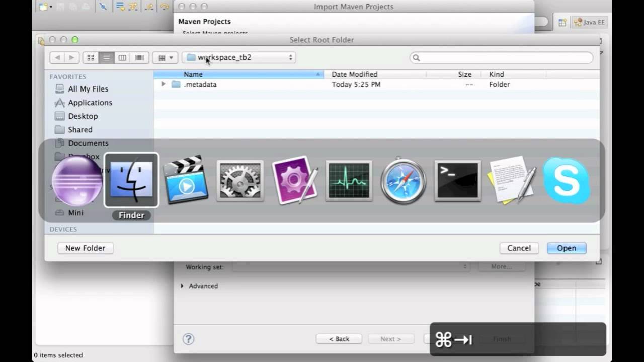
Task: Sort by the Name column header
Action: pyautogui.click(x=239, y=74)
